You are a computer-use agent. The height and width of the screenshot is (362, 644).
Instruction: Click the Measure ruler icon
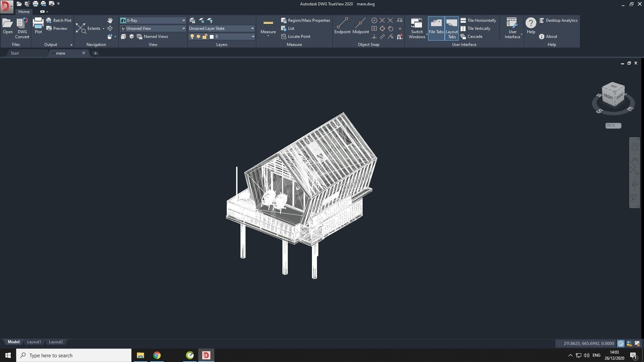click(268, 23)
